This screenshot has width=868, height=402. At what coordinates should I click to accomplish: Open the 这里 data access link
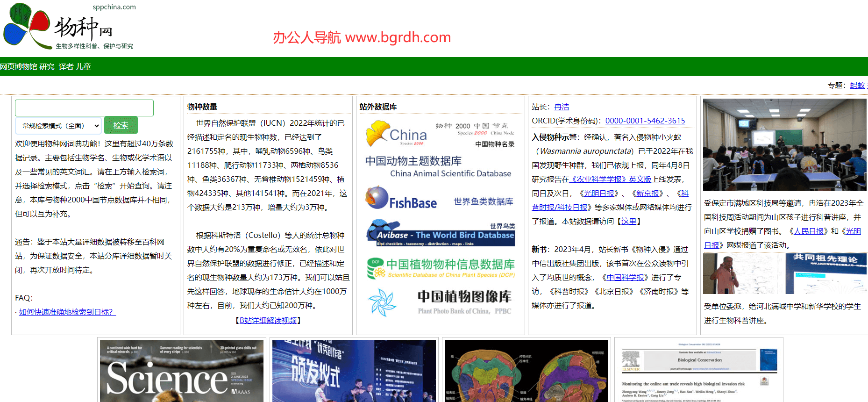click(x=628, y=221)
